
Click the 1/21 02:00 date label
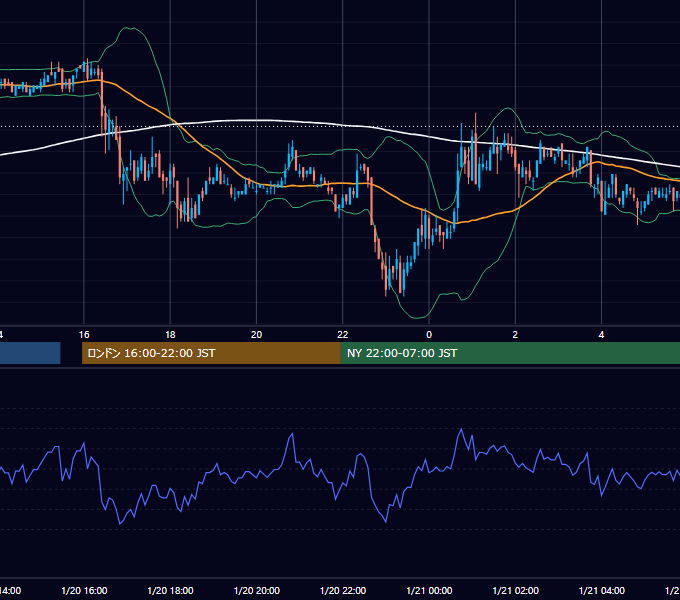click(x=516, y=590)
